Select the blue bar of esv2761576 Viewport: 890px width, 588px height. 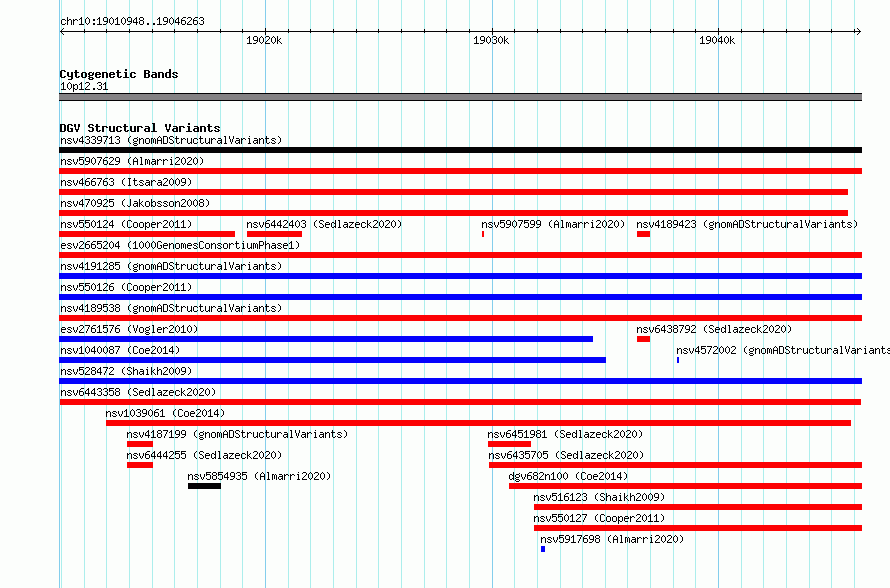point(326,339)
